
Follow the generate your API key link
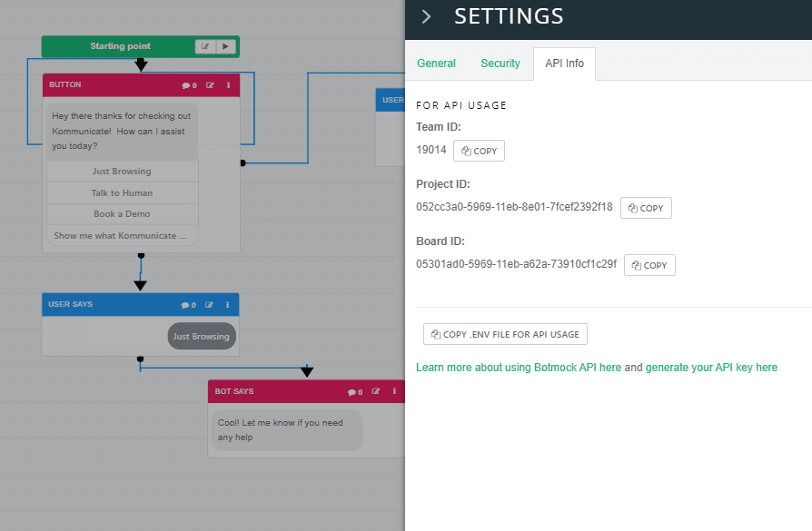[711, 368]
